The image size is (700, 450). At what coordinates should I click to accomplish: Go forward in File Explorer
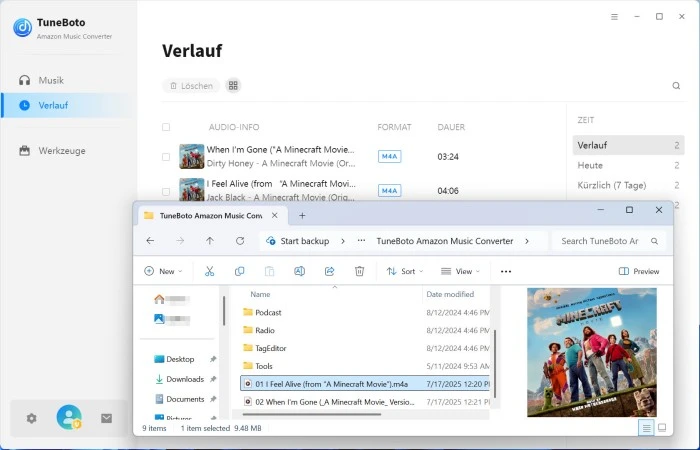(180, 241)
